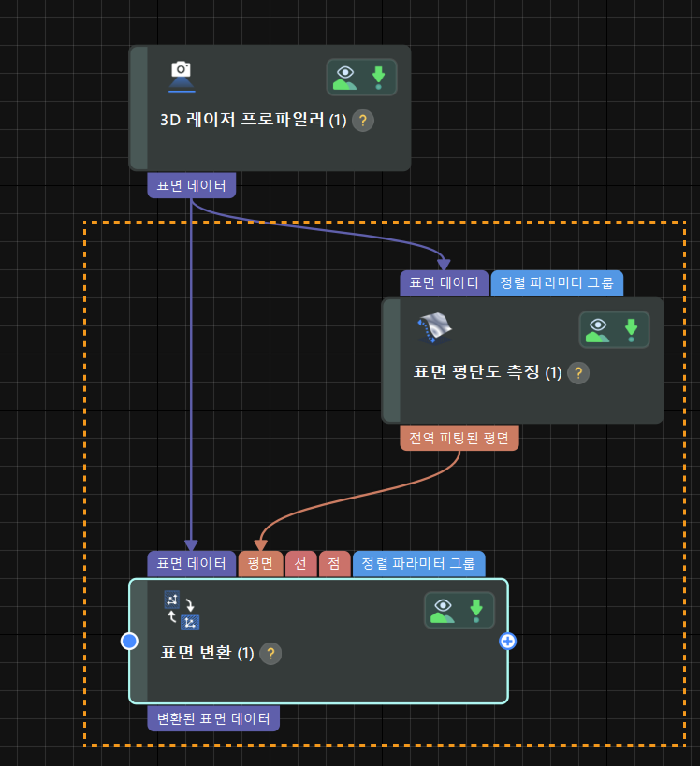Select the 3D 레이저 프로파일러 (1) node title
The height and width of the screenshot is (766, 700).
[x=254, y=120]
